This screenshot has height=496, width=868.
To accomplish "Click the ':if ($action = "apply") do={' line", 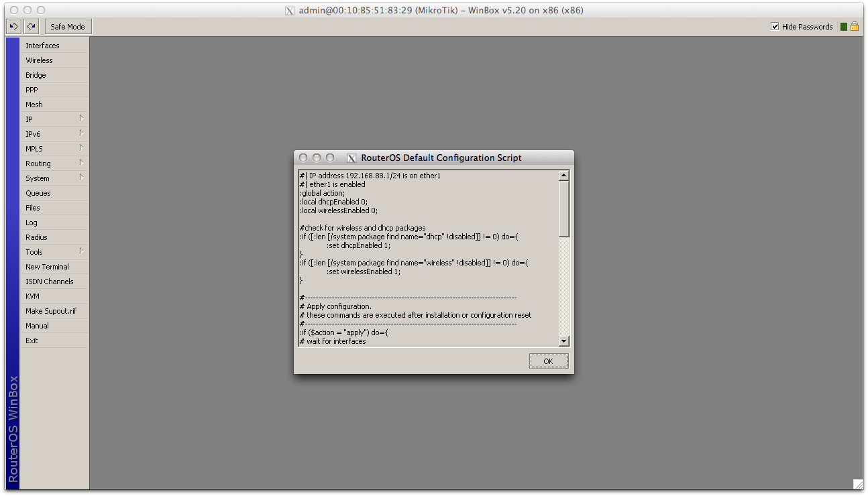I will click(343, 332).
